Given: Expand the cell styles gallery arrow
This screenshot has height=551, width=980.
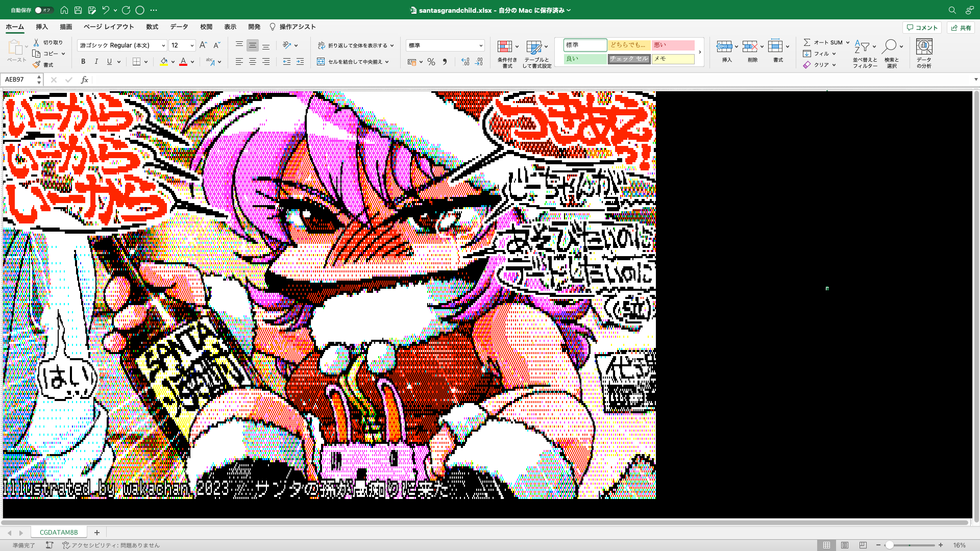Looking at the screenshot, I should tap(700, 52).
